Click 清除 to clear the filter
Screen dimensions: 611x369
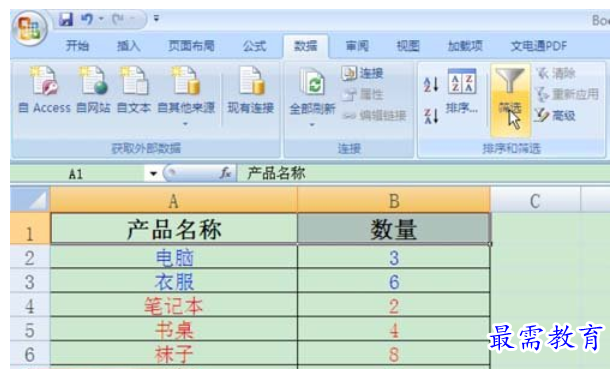(x=556, y=73)
